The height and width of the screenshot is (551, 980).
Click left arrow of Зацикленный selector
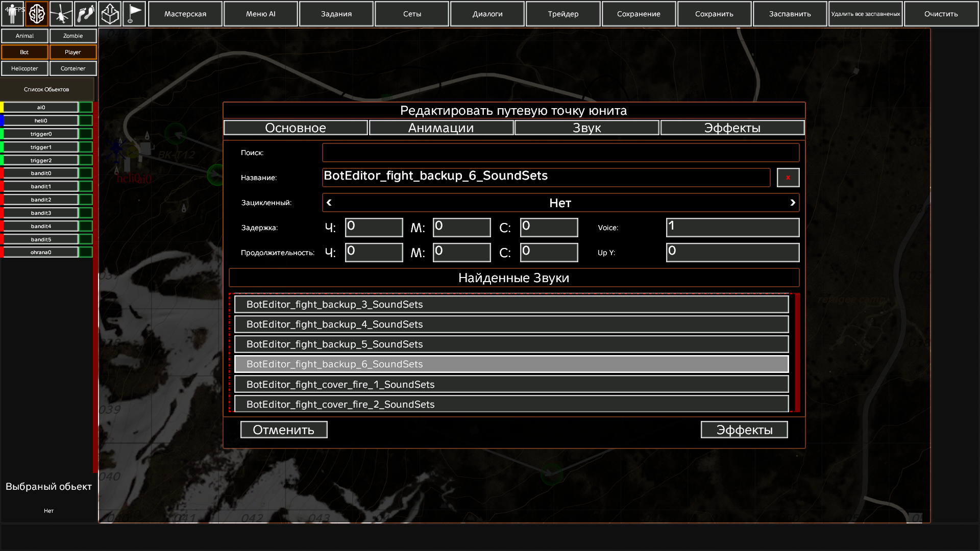tap(329, 203)
